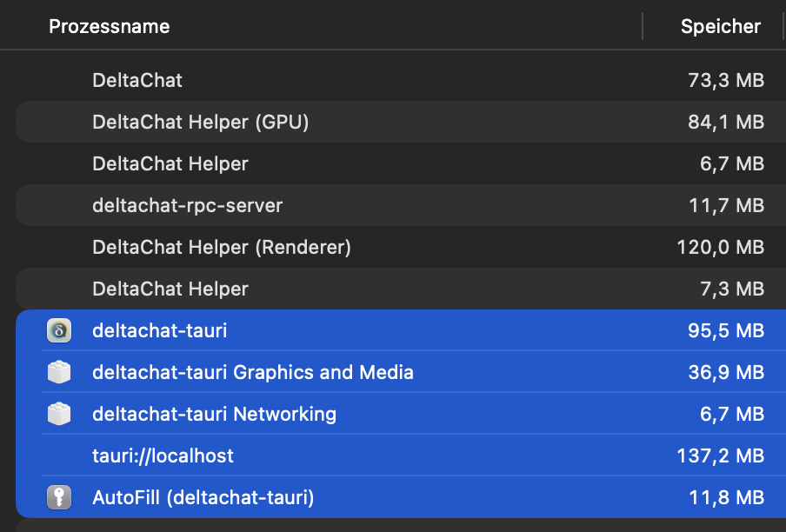Screen dimensions: 786x532
Task: Click the AutoFill key icon
Action: pos(58,497)
